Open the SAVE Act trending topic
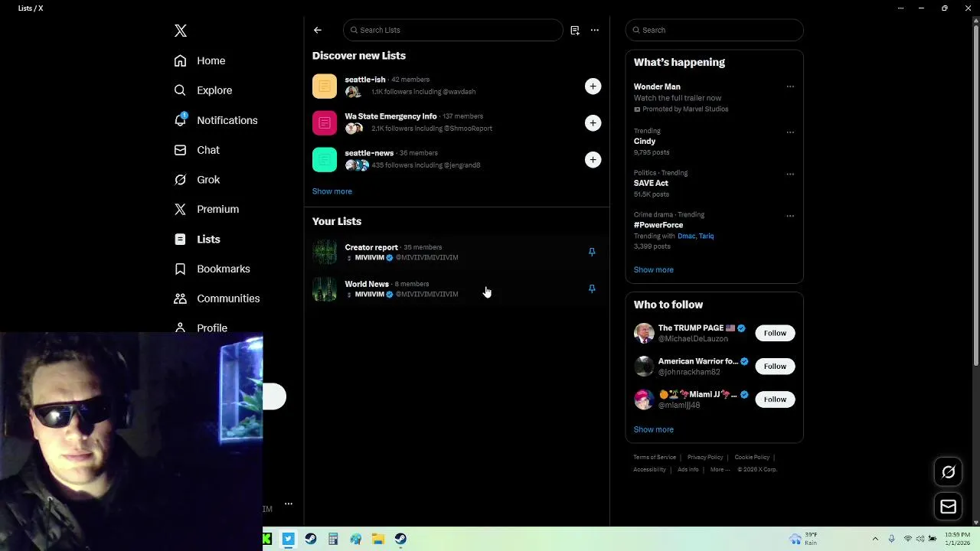This screenshot has height=551, width=980. [x=714, y=183]
